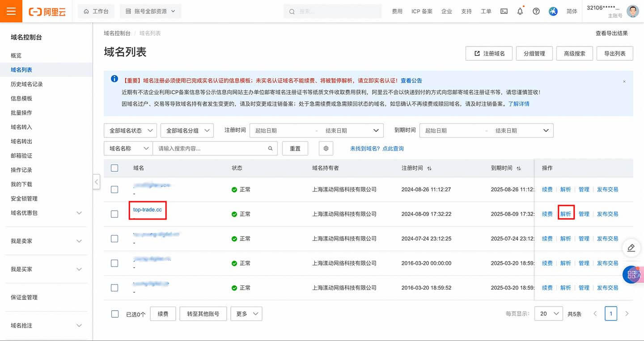Open 域名转入 in the sidebar
The width and height of the screenshot is (644, 341).
coord(21,127)
